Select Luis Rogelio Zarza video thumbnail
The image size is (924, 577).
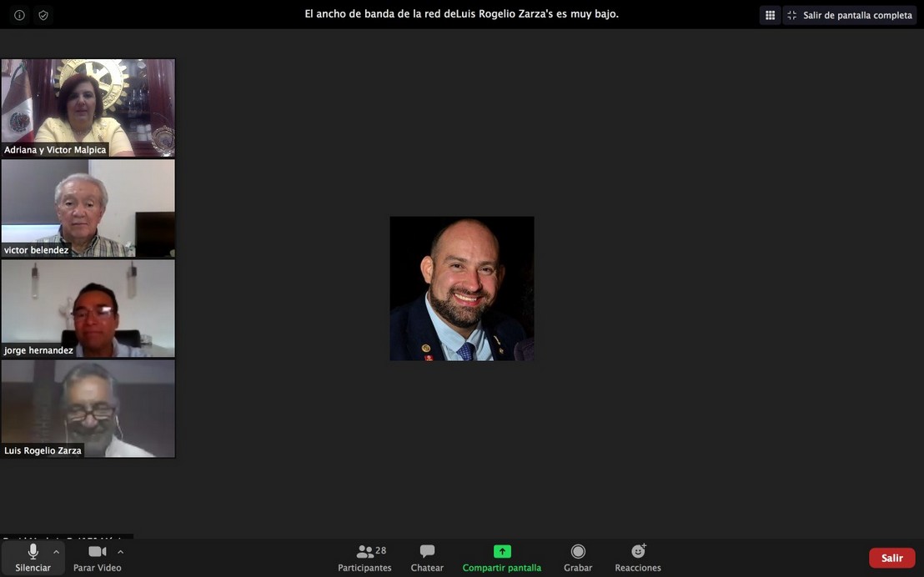point(88,408)
